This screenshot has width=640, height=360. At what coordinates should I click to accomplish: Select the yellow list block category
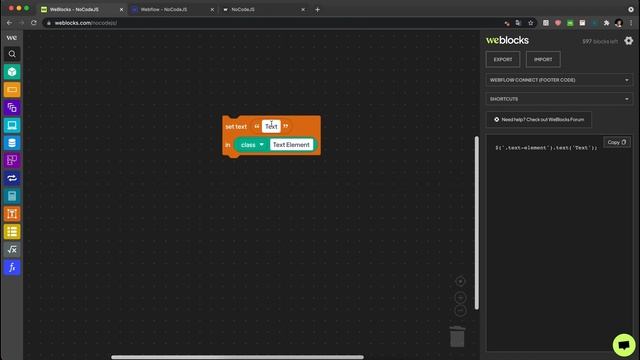(x=12, y=232)
